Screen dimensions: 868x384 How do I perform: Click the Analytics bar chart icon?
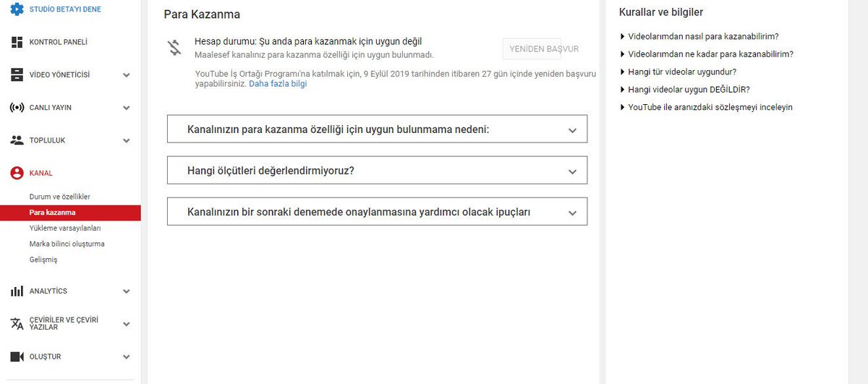click(x=17, y=291)
